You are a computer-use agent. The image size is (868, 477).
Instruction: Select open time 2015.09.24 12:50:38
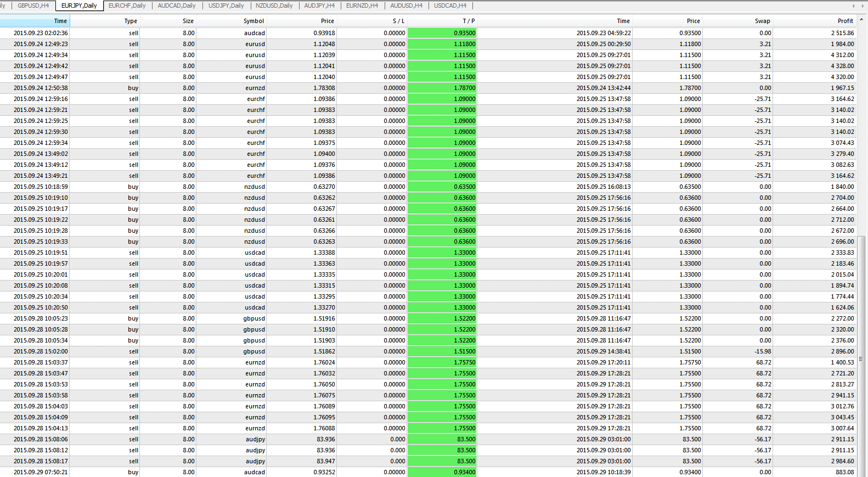click(41, 88)
